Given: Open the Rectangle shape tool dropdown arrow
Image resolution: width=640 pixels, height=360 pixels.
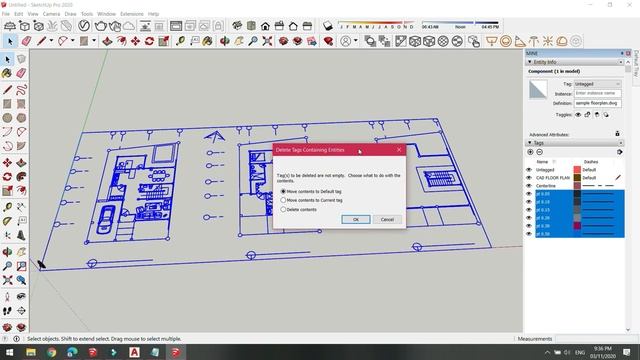Looking at the screenshot, I should tap(94, 41).
